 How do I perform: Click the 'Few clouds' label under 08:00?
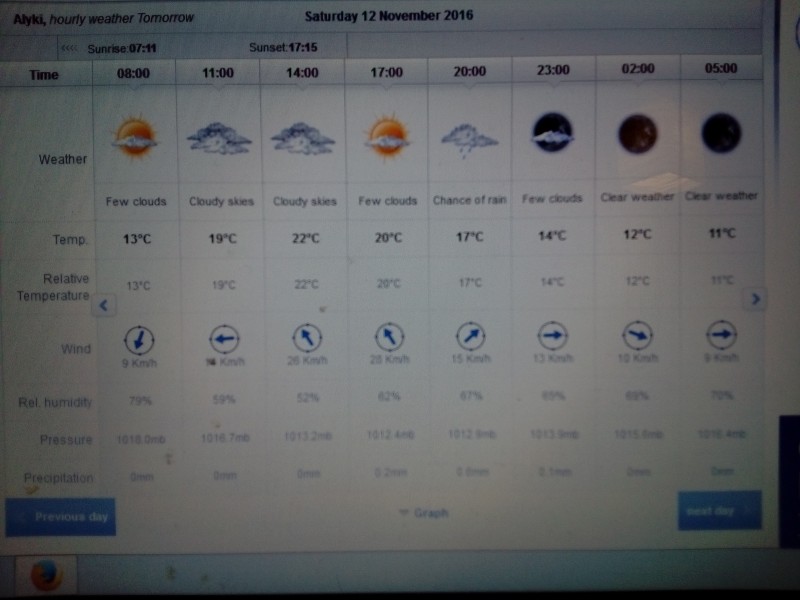pos(136,202)
